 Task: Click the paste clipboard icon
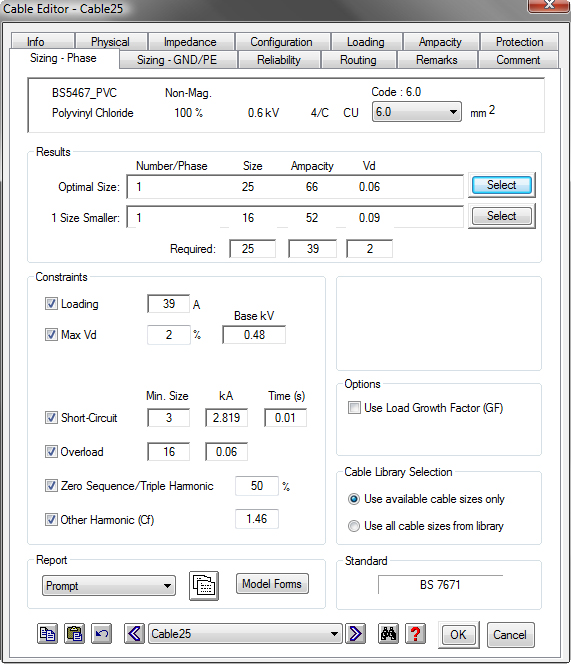pyautogui.click(x=74, y=634)
